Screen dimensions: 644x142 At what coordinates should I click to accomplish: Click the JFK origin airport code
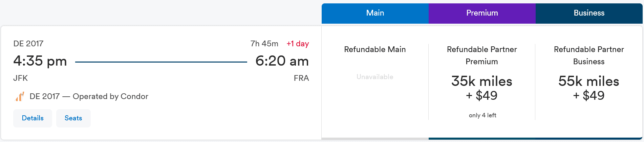pos(20,78)
